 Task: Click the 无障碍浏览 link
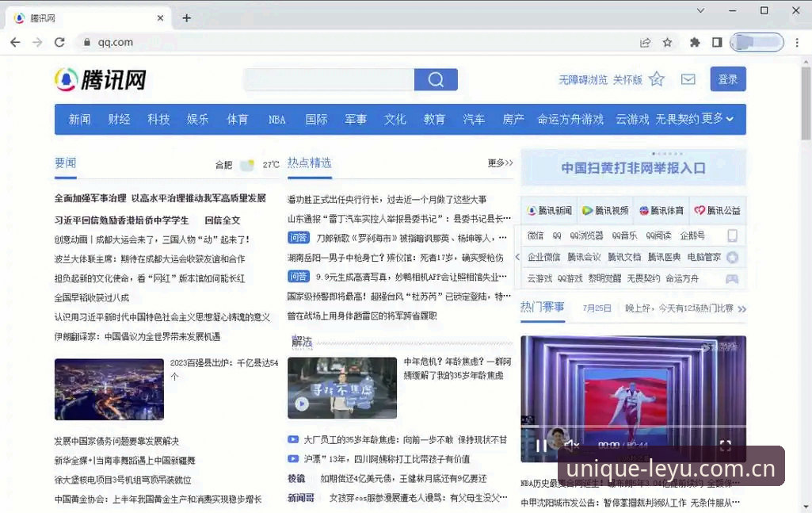[582, 80]
